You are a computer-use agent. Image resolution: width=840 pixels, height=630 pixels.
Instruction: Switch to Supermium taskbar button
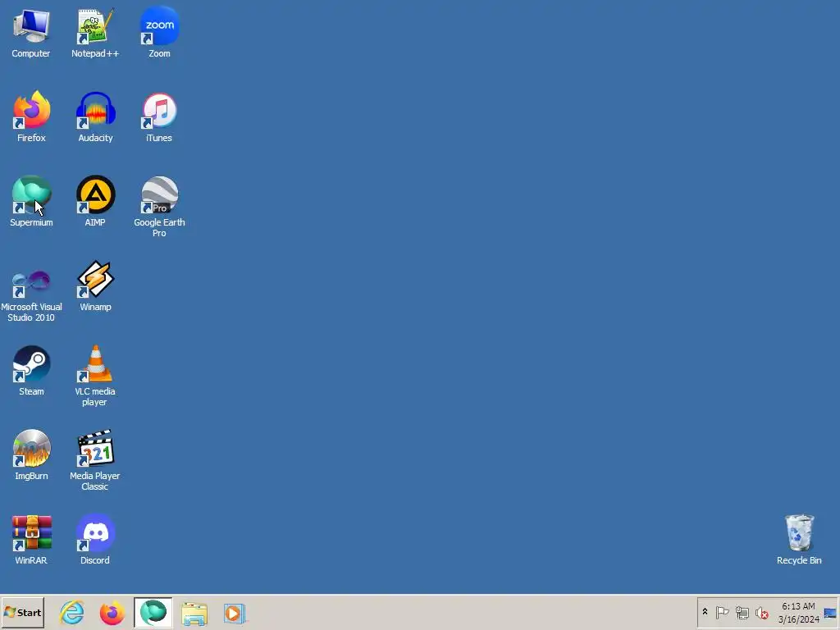coord(153,612)
